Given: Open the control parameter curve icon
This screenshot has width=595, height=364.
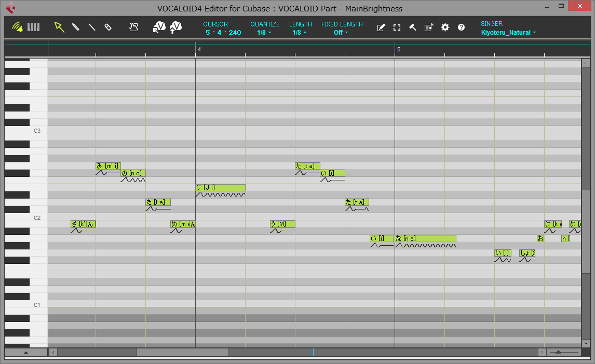Looking at the screenshot, I should tap(133, 27).
